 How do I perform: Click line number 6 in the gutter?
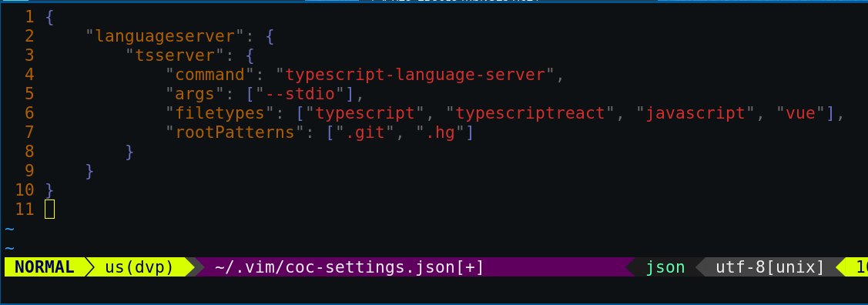[29, 113]
